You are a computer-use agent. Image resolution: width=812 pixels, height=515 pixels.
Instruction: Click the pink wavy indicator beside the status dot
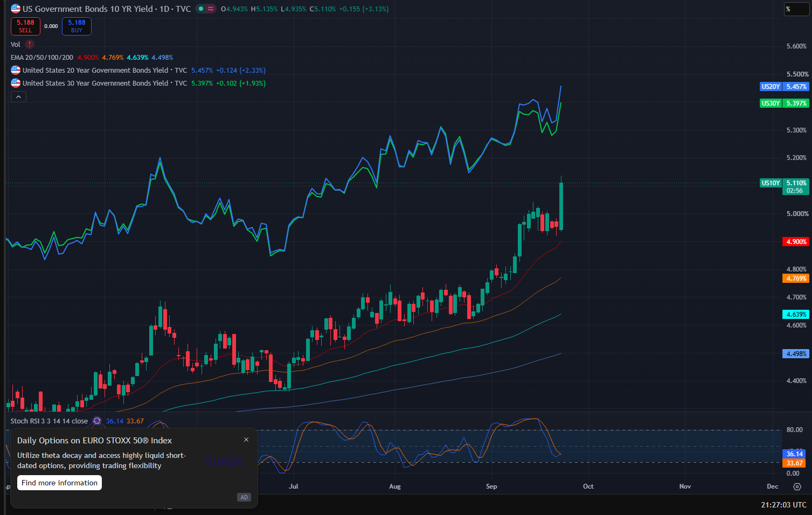point(211,9)
